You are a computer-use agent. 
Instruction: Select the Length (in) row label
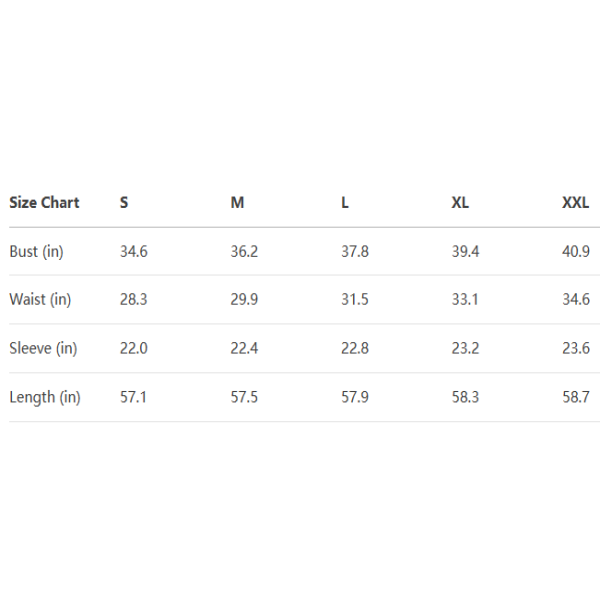click(x=45, y=398)
